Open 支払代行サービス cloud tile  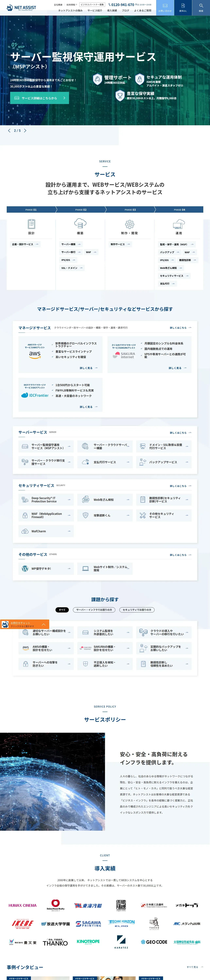point(105,462)
